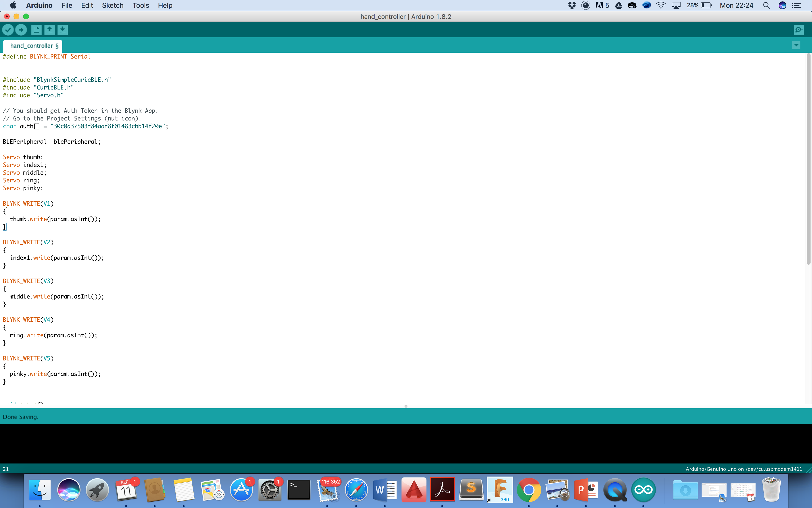Open Safari from the Dock
The width and height of the screenshot is (812, 508).
coord(356,490)
